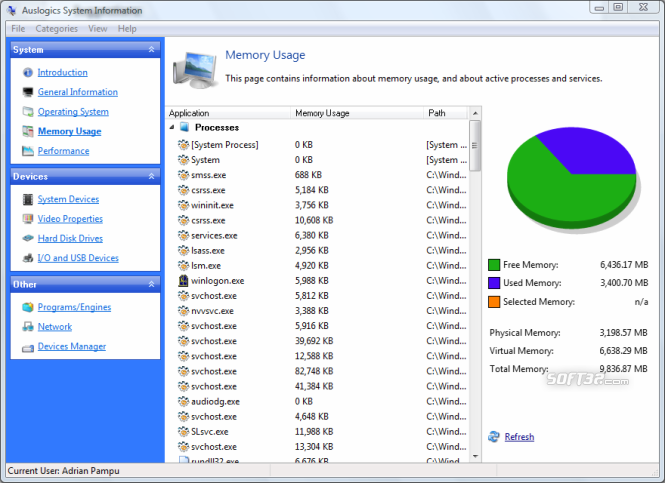Collapse the Processes tree node arrow
This screenshot has width=665, height=483.
click(x=172, y=127)
